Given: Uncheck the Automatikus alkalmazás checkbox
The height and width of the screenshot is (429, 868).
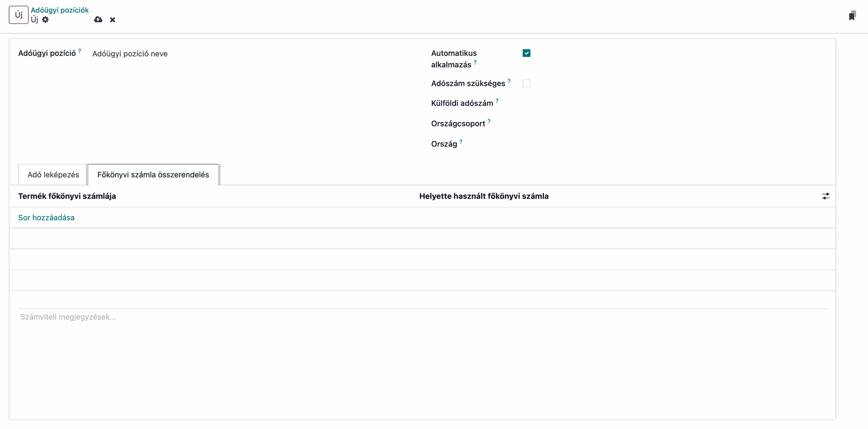Looking at the screenshot, I should point(526,53).
